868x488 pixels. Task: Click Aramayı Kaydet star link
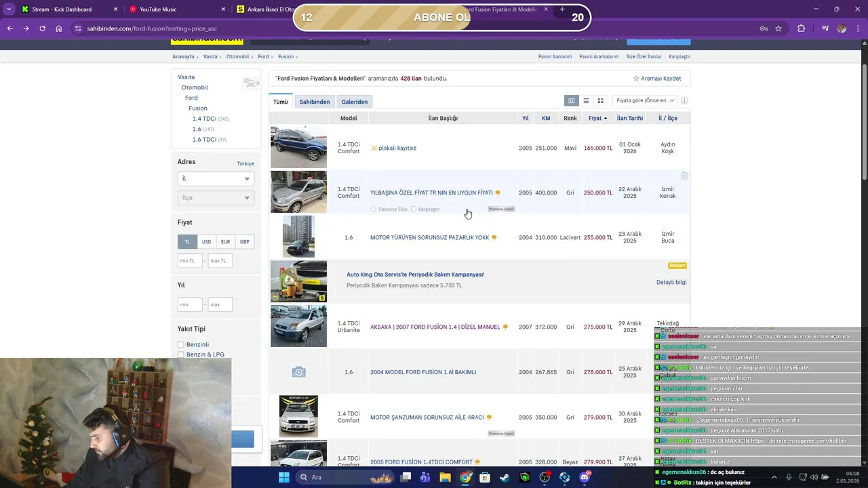point(657,79)
